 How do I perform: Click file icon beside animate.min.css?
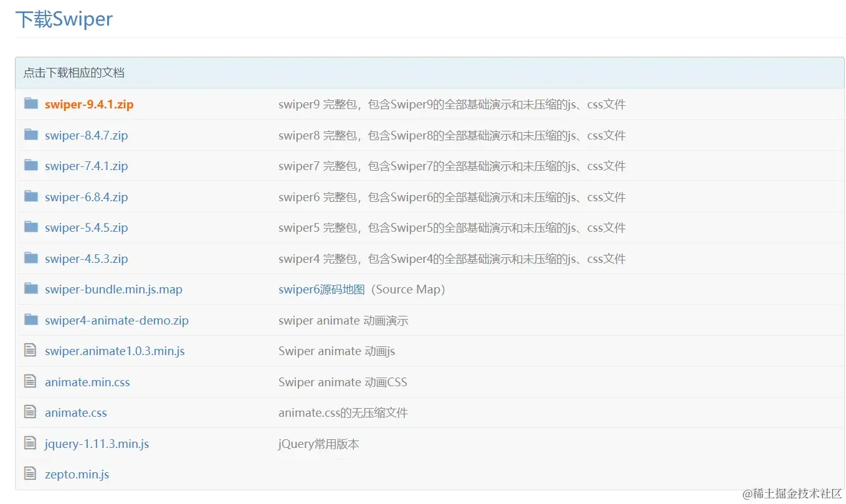pyautogui.click(x=30, y=381)
